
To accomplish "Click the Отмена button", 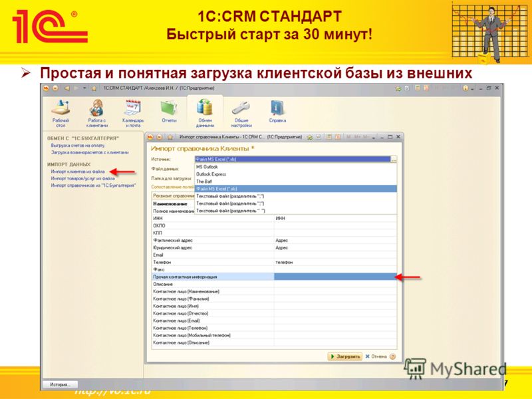I will point(376,356).
